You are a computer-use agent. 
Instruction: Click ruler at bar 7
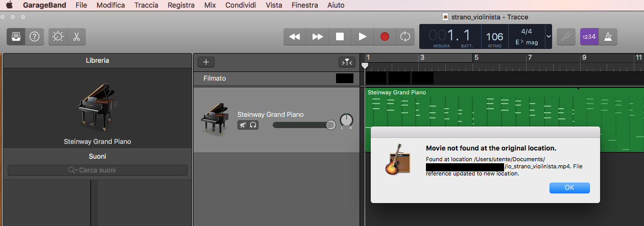pyautogui.click(x=530, y=58)
